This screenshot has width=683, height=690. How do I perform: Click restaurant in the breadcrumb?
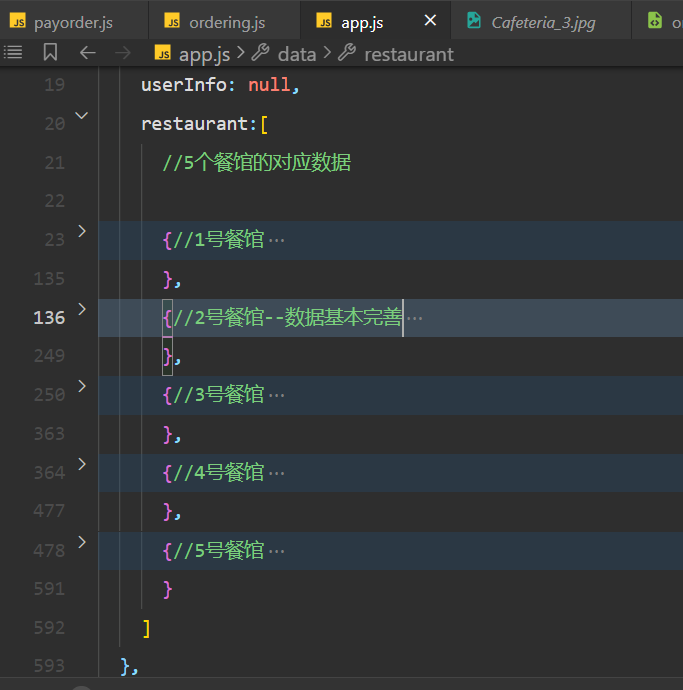tap(409, 55)
